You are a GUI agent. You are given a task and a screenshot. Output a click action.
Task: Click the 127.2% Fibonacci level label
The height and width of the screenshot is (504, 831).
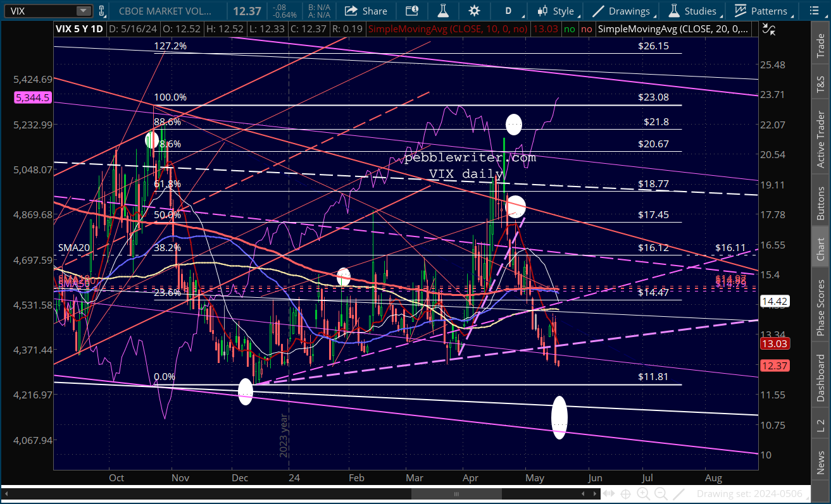click(x=170, y=46)
